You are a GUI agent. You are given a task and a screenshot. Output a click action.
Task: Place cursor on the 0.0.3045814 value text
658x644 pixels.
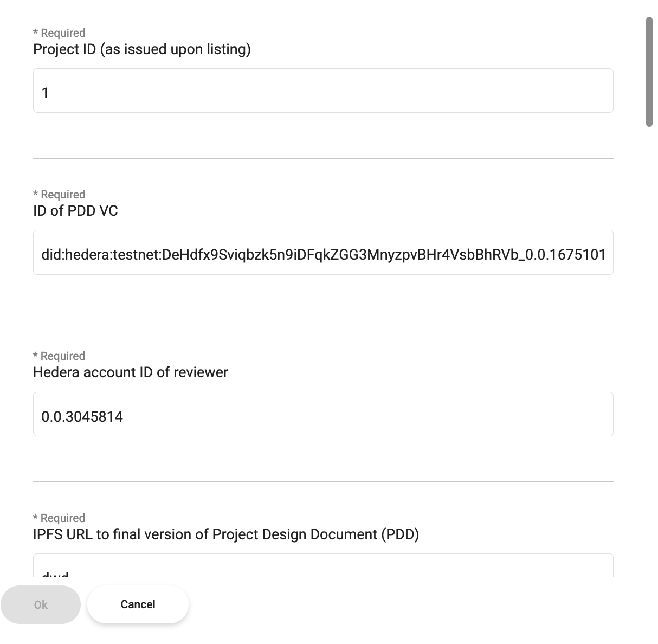click(x=82, y=417)
